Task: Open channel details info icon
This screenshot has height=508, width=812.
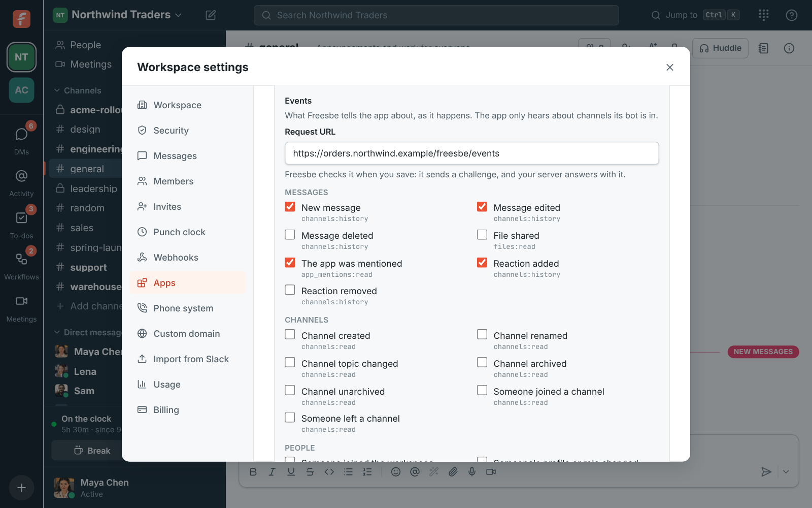Action: coord(789,48)
